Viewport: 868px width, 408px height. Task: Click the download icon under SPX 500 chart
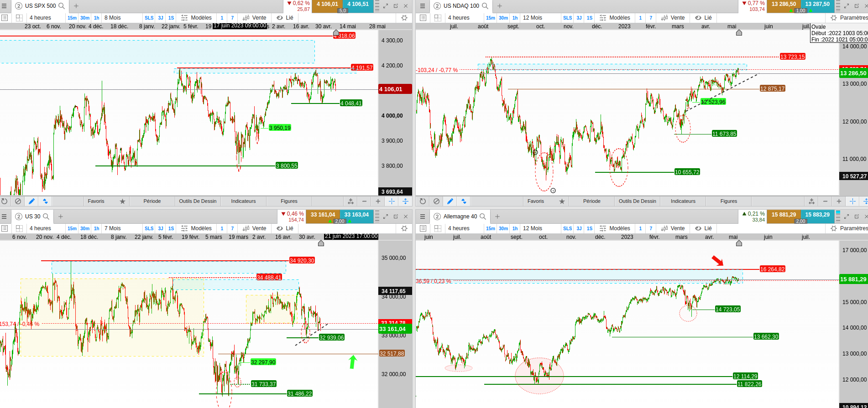(350, 201)
